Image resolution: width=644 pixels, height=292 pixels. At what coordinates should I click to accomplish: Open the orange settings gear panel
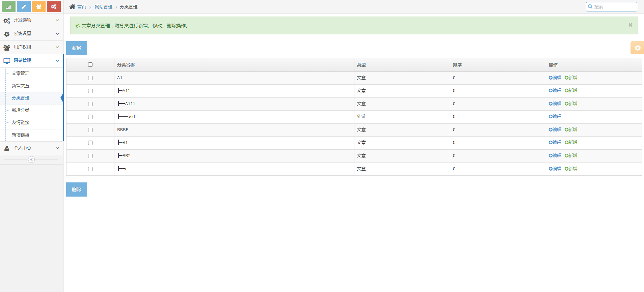(637, 48)
